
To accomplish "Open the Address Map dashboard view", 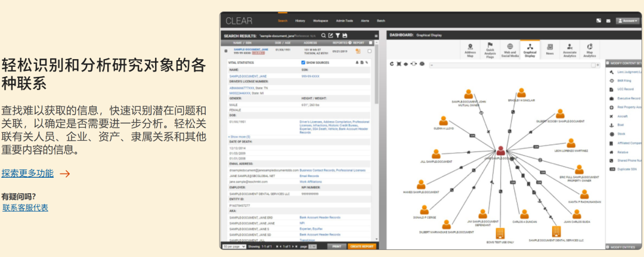I will pyautogui.click(x=470, y=49).
